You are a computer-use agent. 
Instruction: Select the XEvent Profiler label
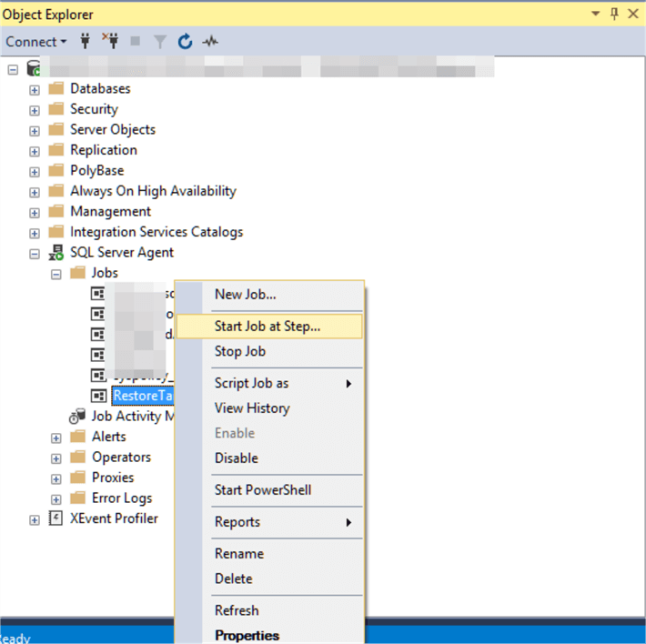pos(114,518)
